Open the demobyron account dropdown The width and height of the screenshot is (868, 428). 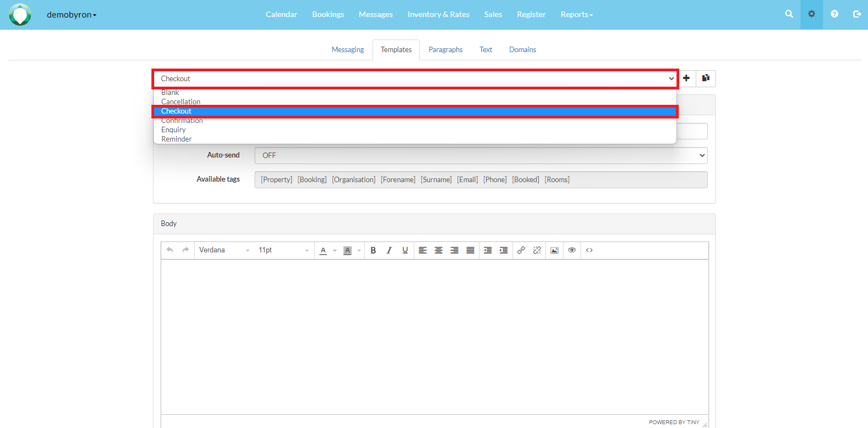[x=71, y=15]
